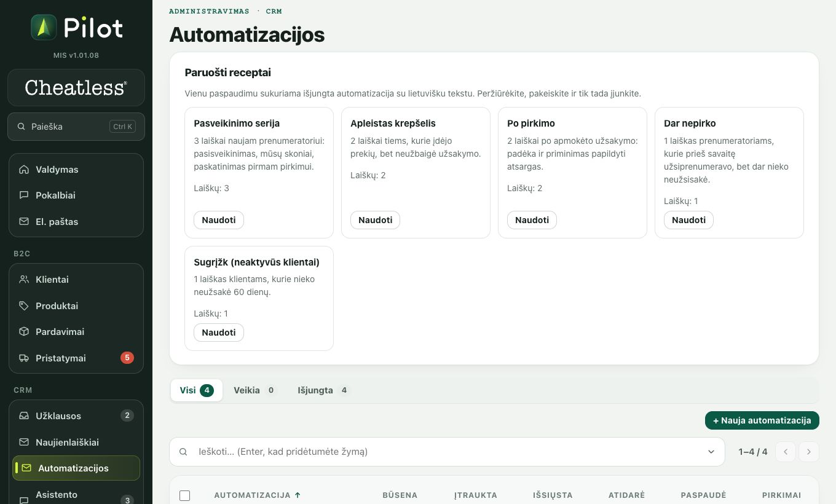The width and height of the screenshot is (836, 504).
Task: Click the Naujienlaiškiai envelope icon
Action: click(24, 443)
